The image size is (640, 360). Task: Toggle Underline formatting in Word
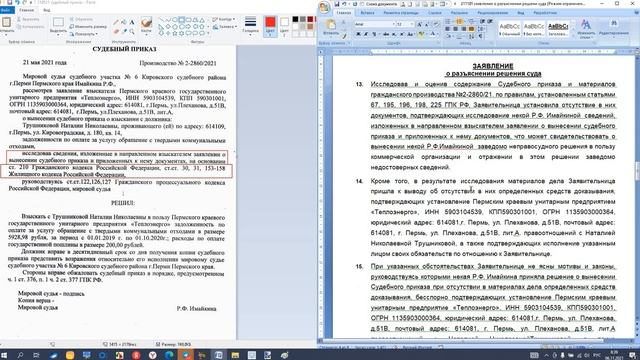(373, 34)
